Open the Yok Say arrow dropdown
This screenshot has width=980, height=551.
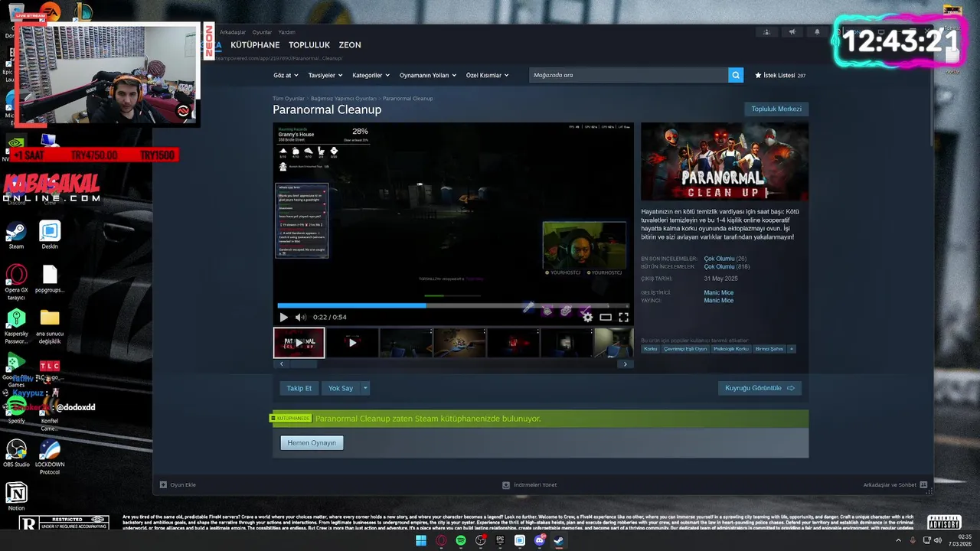365,388
